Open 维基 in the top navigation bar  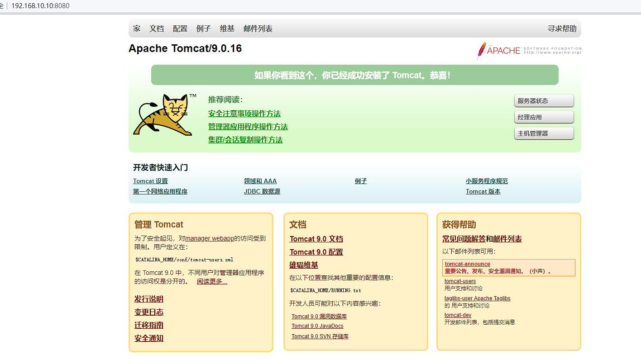pos(227,28)
